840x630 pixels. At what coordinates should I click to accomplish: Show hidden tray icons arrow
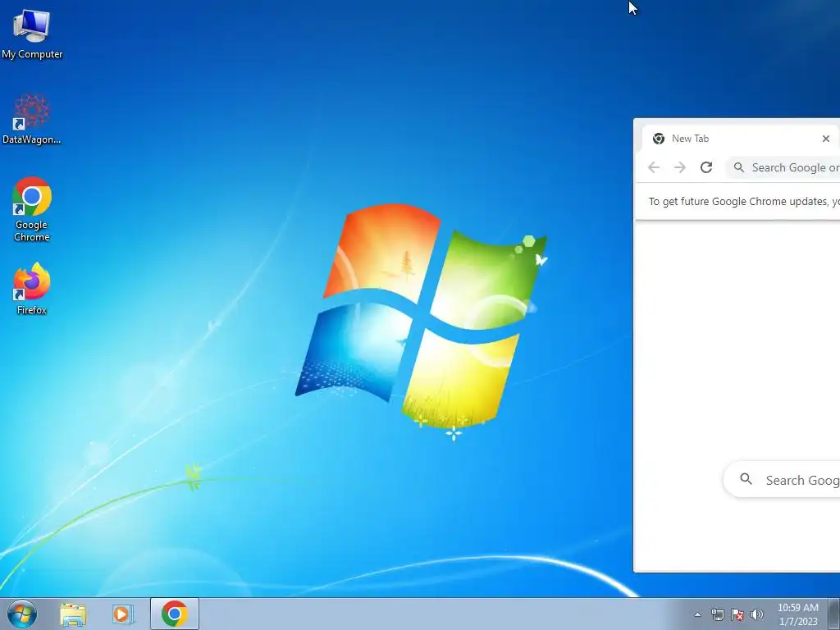pos(697,614)
